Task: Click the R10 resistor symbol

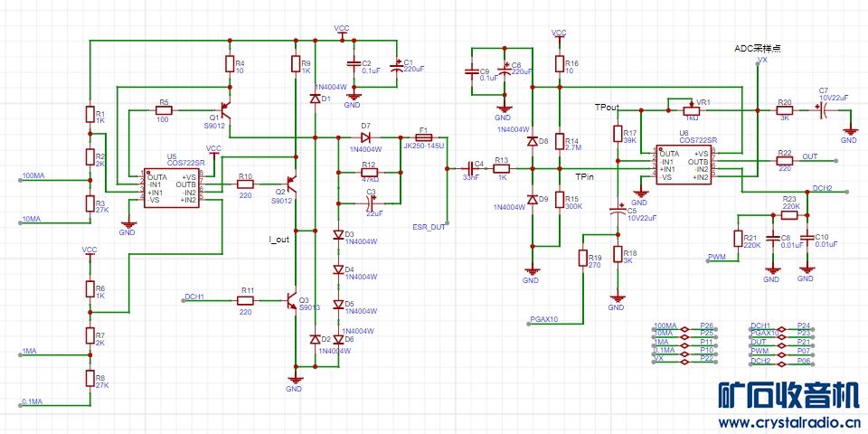Action: click(x=245, y=184)
